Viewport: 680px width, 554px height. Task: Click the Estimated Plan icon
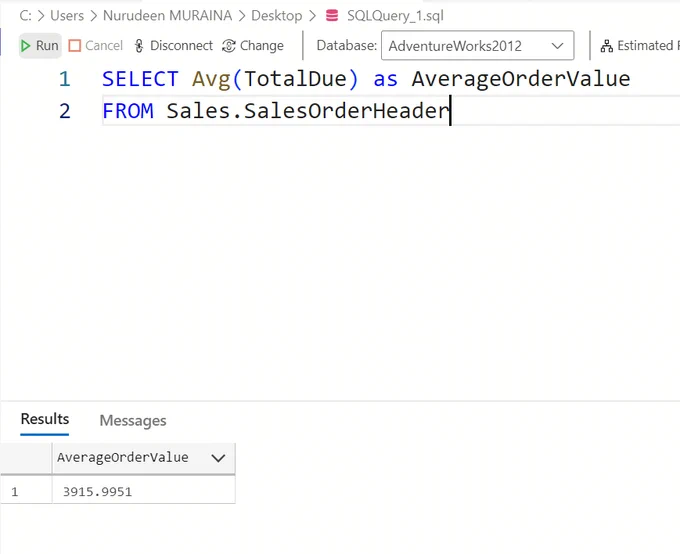607,46
